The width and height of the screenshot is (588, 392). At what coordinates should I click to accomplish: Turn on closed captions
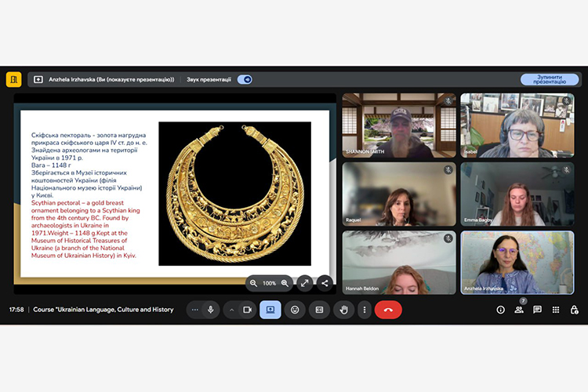click(x=319, y=310)
